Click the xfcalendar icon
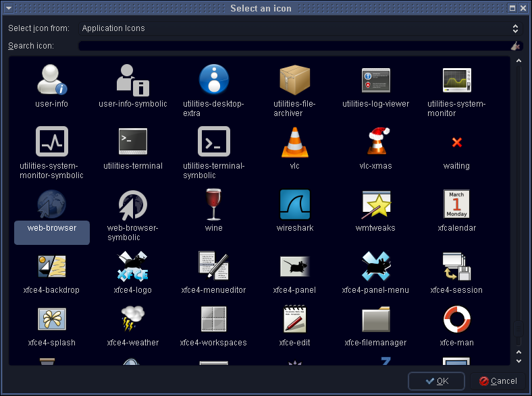 coord(456,204)
